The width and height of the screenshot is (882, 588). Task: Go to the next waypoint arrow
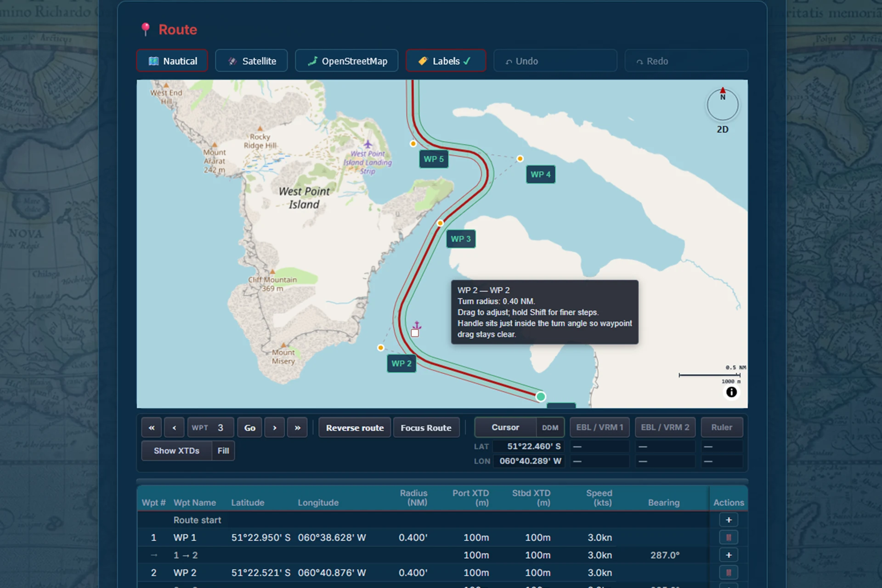tap(275, 428)
